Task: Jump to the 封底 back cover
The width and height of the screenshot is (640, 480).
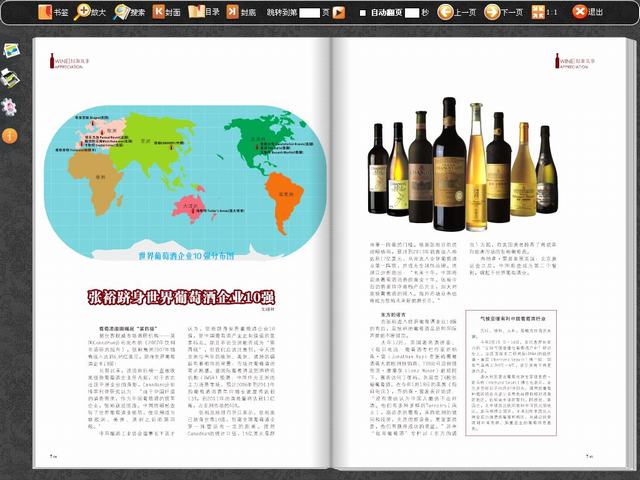Action: tap(241, 12)
